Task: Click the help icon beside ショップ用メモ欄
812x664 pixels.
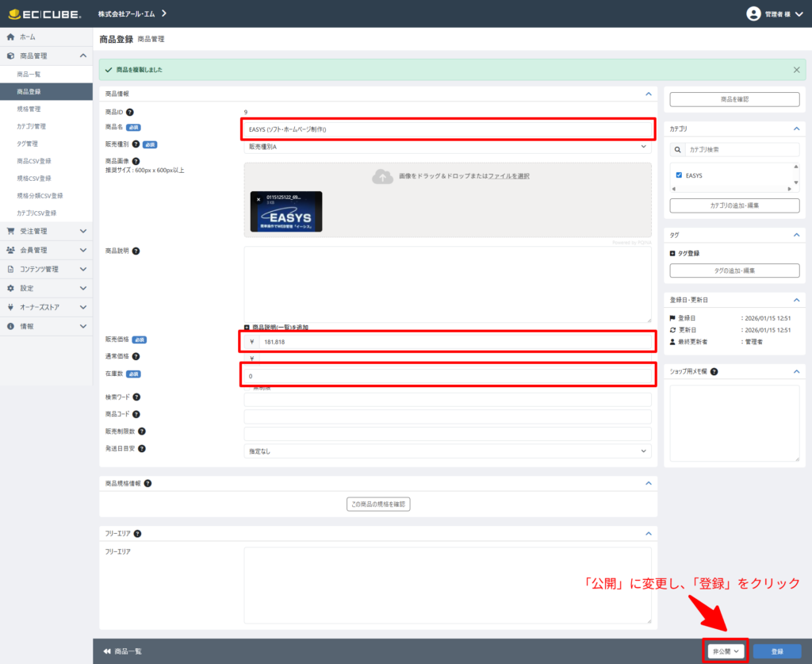Action: (714, 371)
